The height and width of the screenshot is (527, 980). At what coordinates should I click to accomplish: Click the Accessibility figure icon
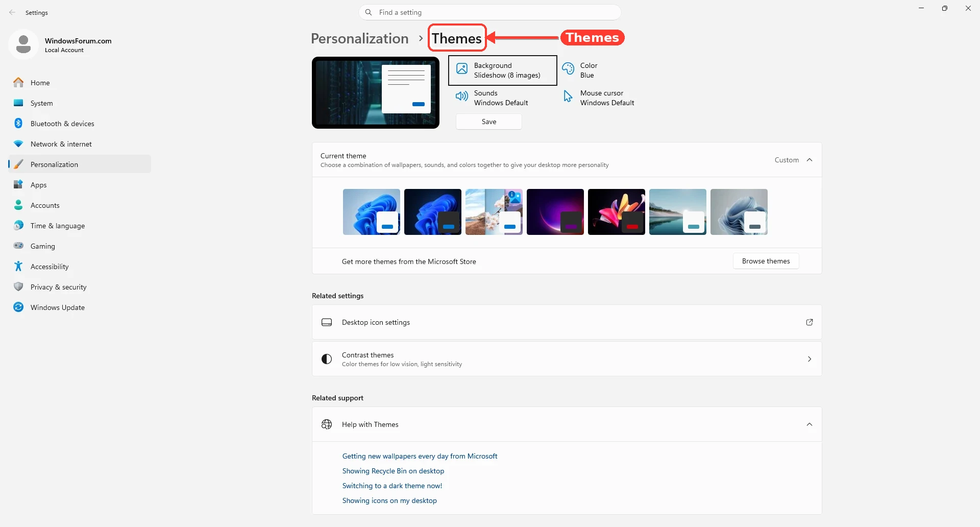click(x=18, y=267)
